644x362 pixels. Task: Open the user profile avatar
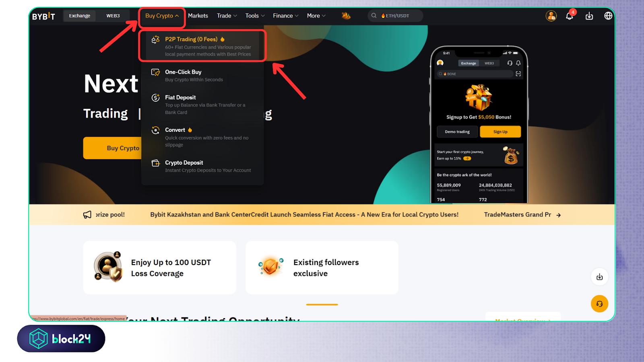coord(551,16)
